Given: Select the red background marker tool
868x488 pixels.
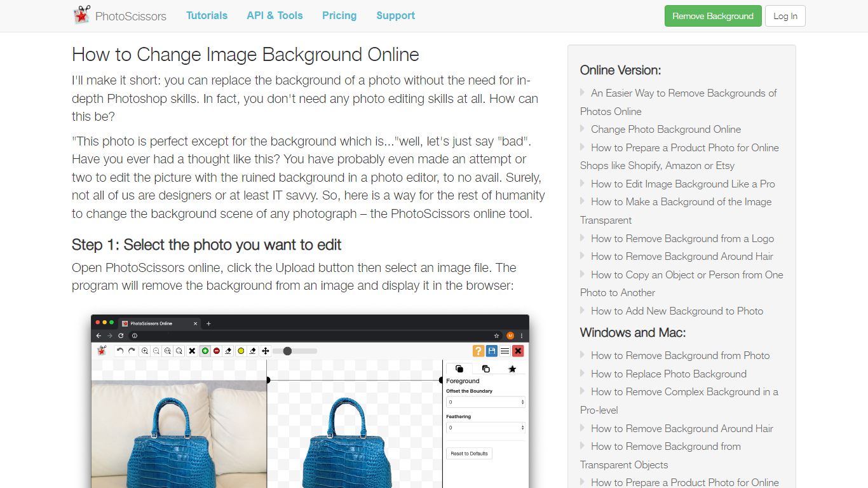Looking at the screenshot, I should (x=217, y=351).
